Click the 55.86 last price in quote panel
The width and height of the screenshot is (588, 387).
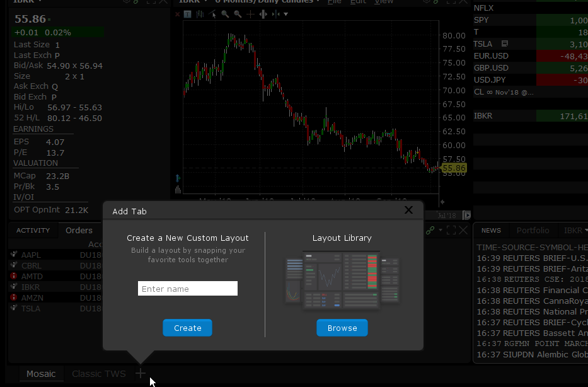click(x=30, y=19)
